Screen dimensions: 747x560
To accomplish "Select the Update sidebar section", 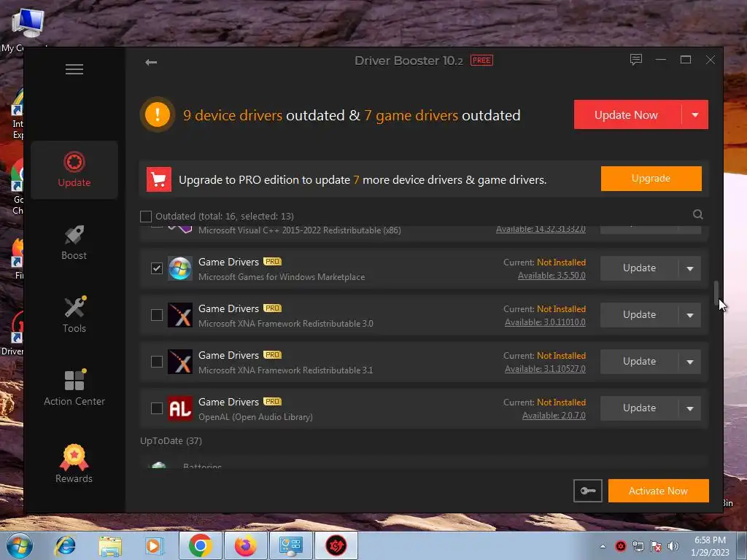I will [74, 169].
